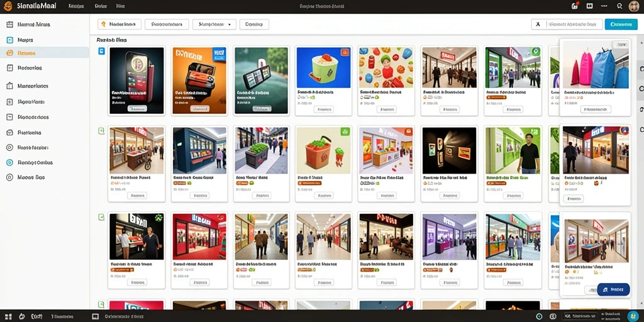
Task: Click the book icon in top bar
Action: click(x=589, y=6)
